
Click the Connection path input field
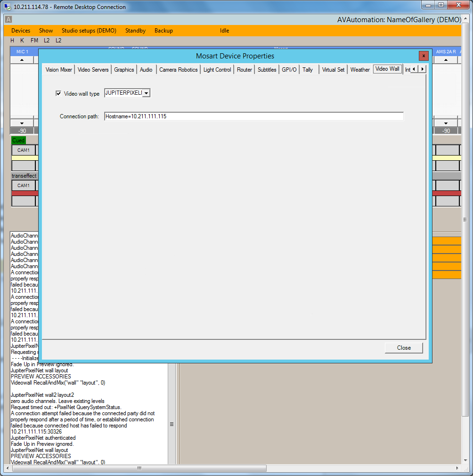tap(253, 116)
